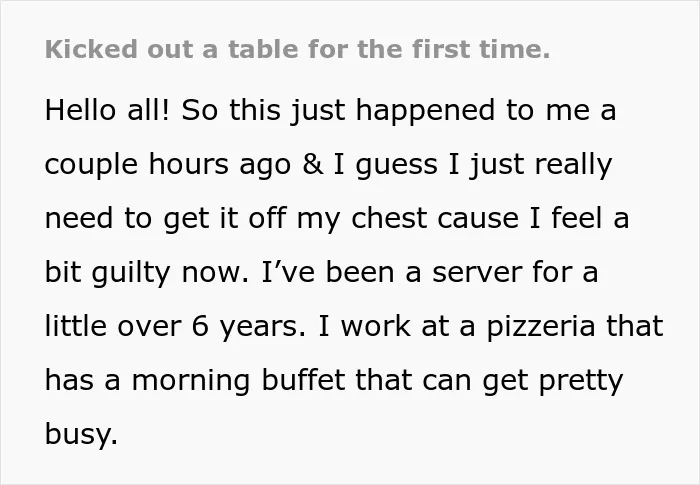Image resolution: width=700 pixels, height=485 pixels.
Task: Click the post title 'Kicked out a table'
Action: point(297,49)
